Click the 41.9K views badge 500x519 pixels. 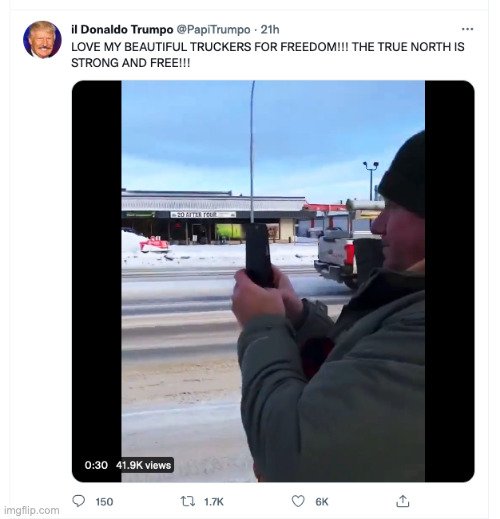[143, 465]
